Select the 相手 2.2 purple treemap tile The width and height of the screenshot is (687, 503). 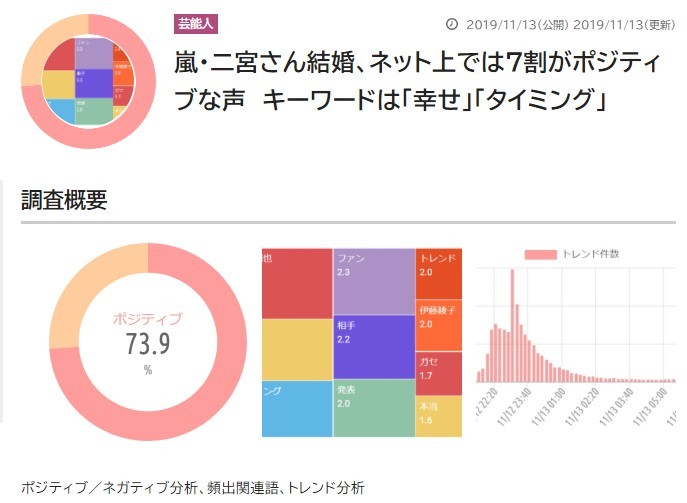pyautogui.click(x=373, y=346)
